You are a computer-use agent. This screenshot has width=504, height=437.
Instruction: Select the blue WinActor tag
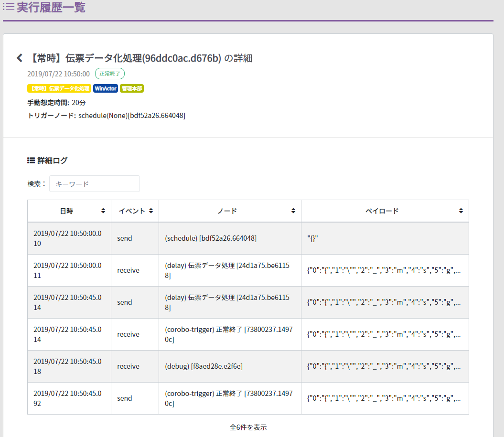(x=106, y=88)
